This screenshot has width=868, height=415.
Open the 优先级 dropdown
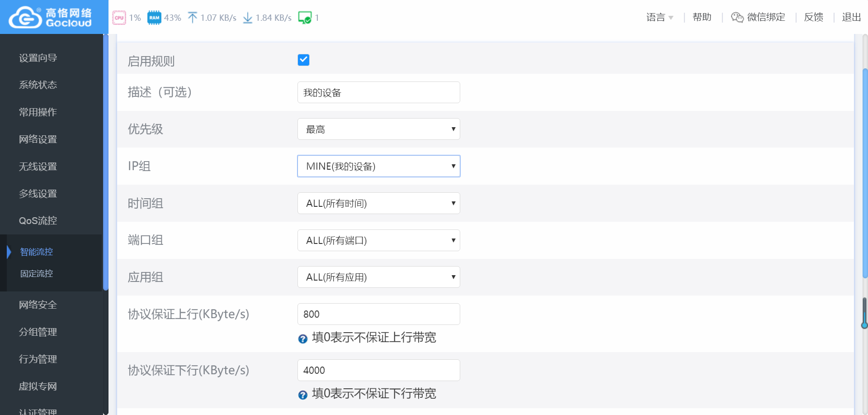pyautogui.click(x=379, y=129)
